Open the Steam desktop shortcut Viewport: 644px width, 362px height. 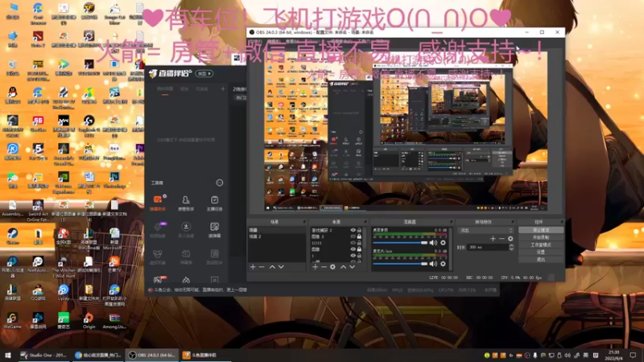click(x=12, y=237)
